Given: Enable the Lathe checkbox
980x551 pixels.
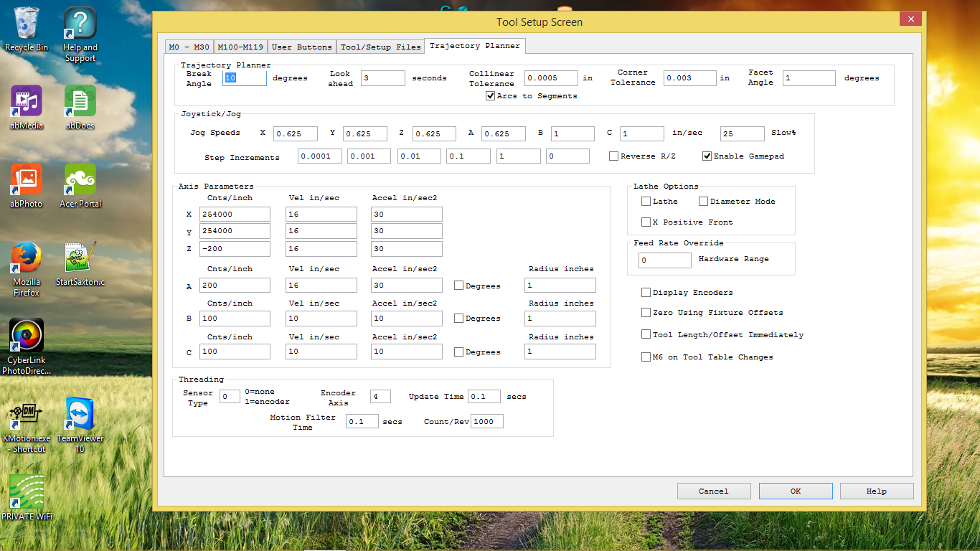Looking at the screenshot, I should click(x=646, y=202).
